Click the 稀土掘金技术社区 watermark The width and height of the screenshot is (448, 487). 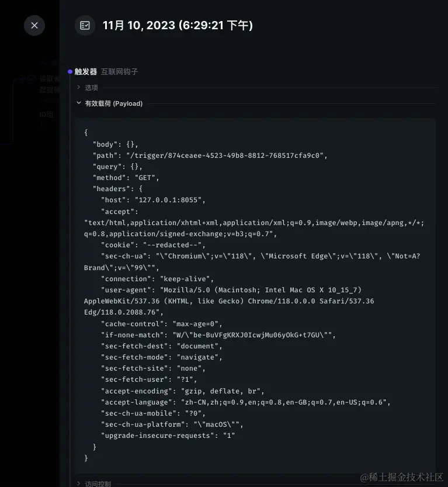pyautogui.click(x=402, y=477)
